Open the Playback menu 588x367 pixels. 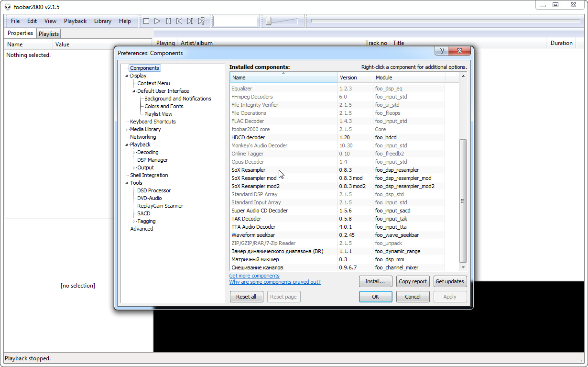(x=75, y=21)
